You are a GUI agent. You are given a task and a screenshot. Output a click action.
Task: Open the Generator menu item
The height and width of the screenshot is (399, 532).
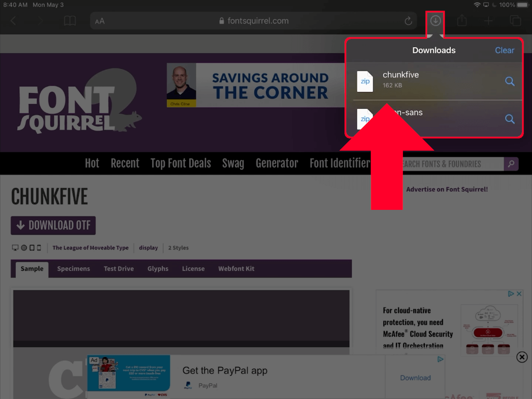277,163
